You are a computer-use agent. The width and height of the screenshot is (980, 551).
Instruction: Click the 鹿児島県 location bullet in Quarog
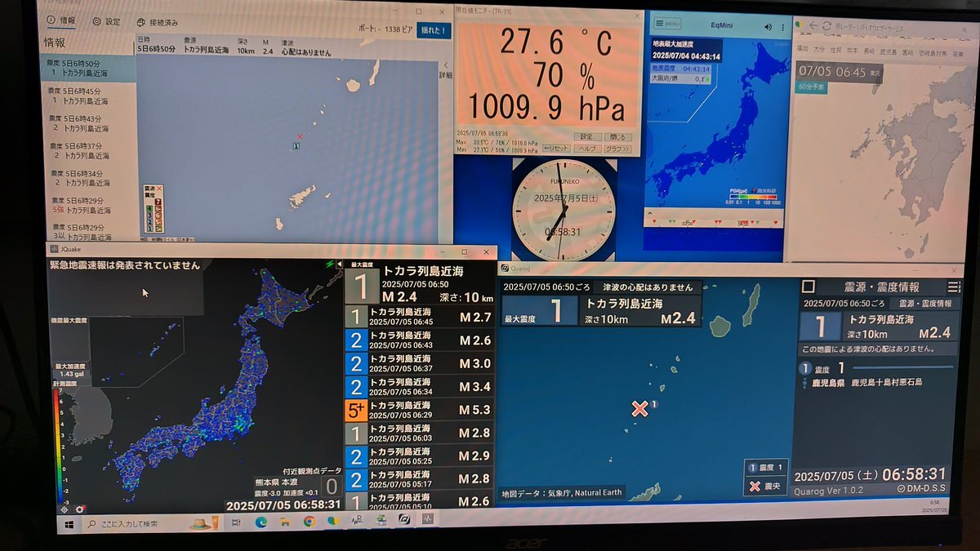point(804,382)
